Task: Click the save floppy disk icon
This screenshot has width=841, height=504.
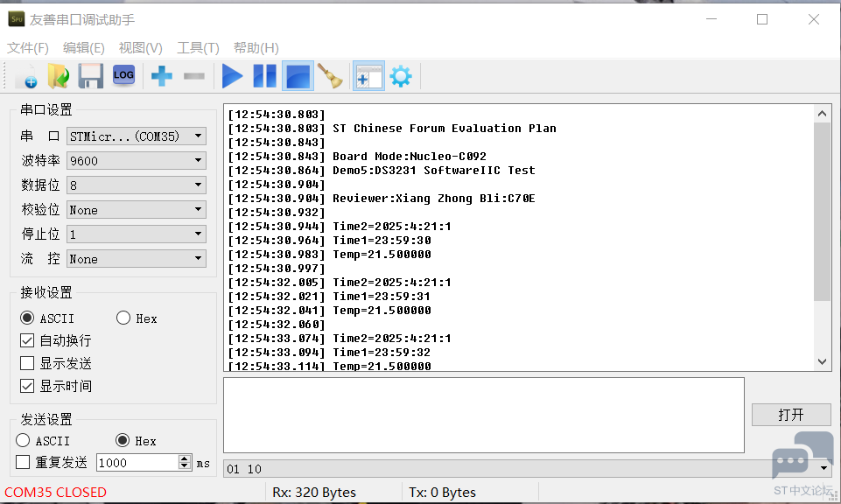Action: click(91, 76)
